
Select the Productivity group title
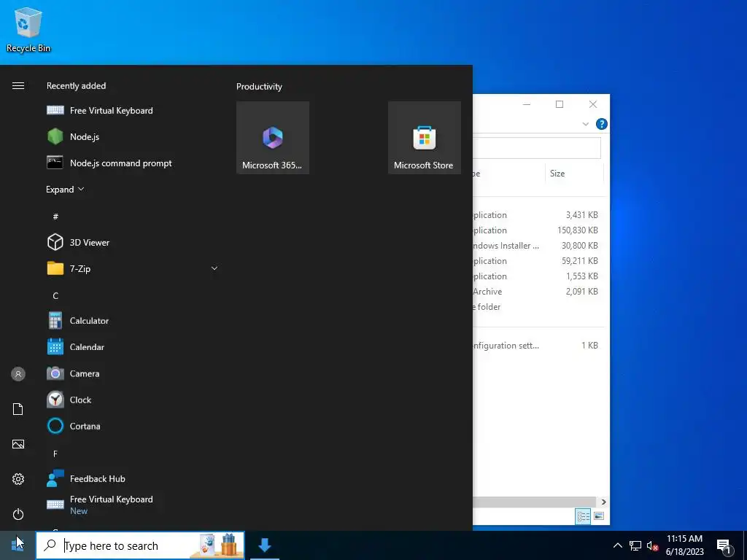259,87
